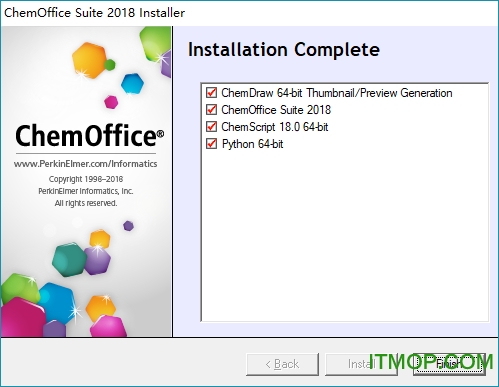Click the large orange hexagon at top
Screen dimensions: 499x387
[89, 60]
